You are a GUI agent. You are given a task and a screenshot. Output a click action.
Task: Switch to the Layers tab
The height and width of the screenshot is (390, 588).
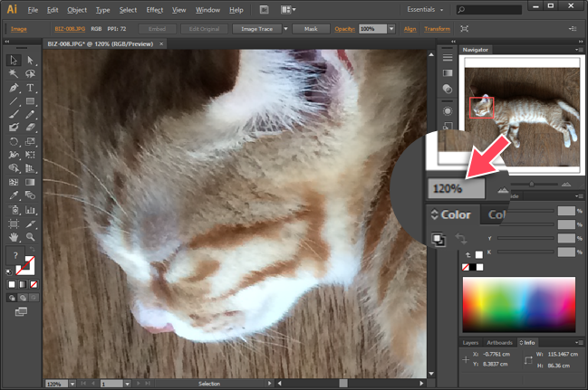pyautogui.click(x=470, y=342)
